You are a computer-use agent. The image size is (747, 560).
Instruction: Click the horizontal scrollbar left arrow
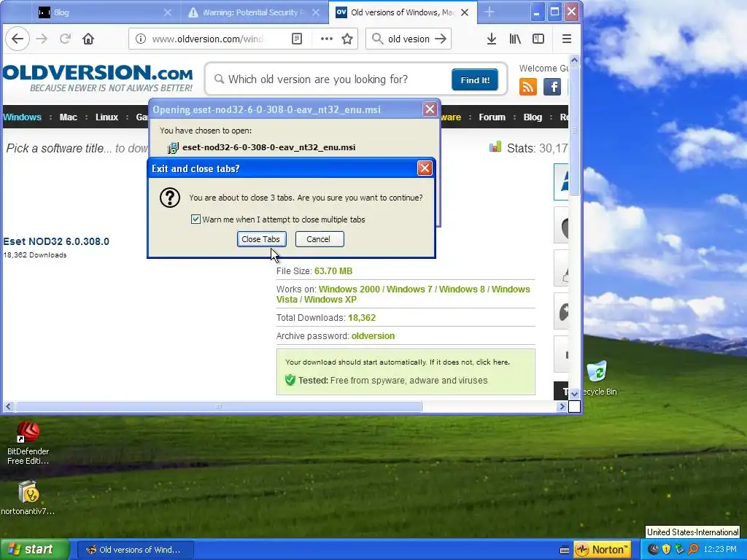(x=8, y=407)
